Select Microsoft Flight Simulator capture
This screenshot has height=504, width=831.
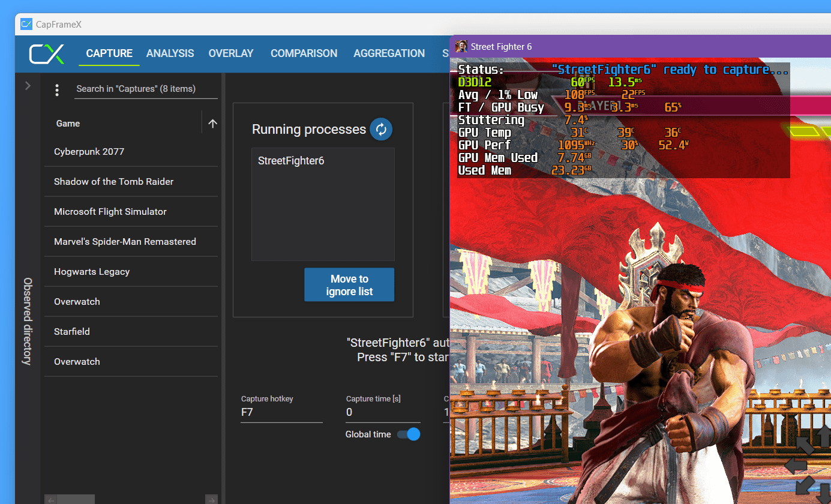point(131,212)
